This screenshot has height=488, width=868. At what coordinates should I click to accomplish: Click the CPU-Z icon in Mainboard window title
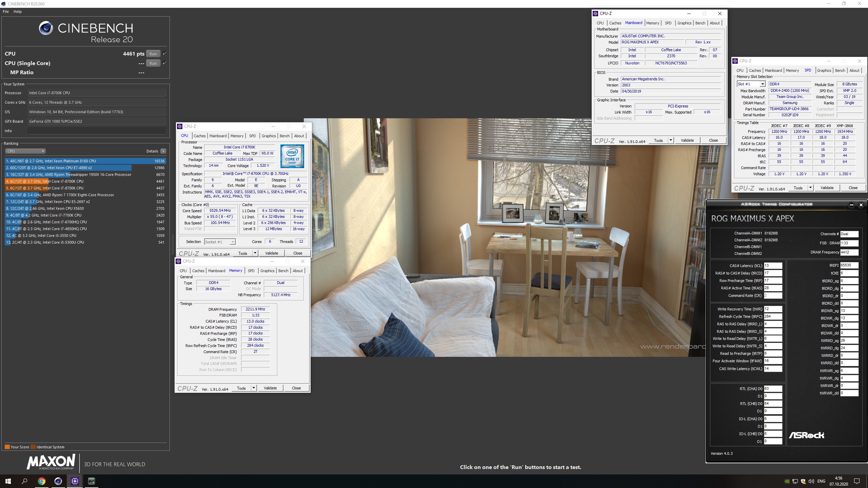pos(595,14)
